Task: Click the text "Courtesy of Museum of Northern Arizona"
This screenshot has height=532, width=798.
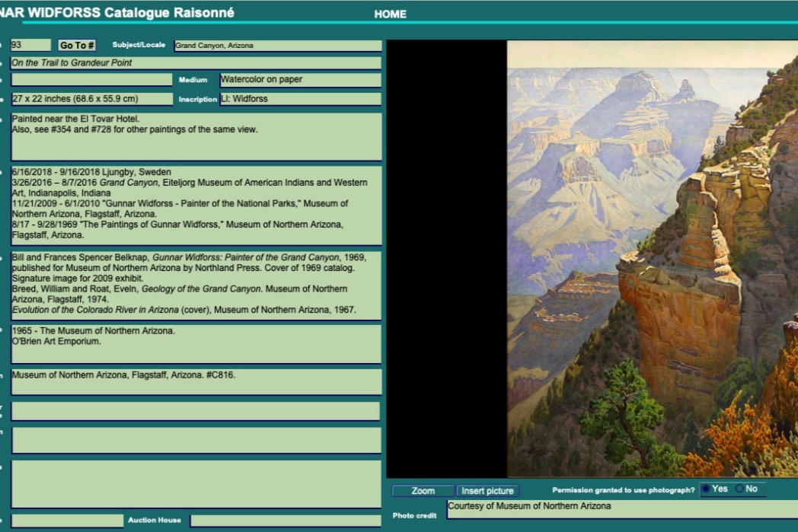Action: click(x=529, y=506)
